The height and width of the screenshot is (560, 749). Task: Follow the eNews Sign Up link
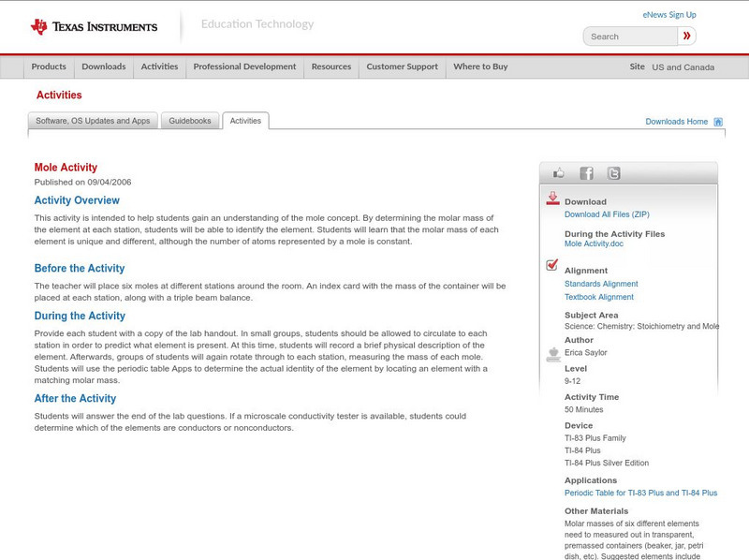[669, 15]
